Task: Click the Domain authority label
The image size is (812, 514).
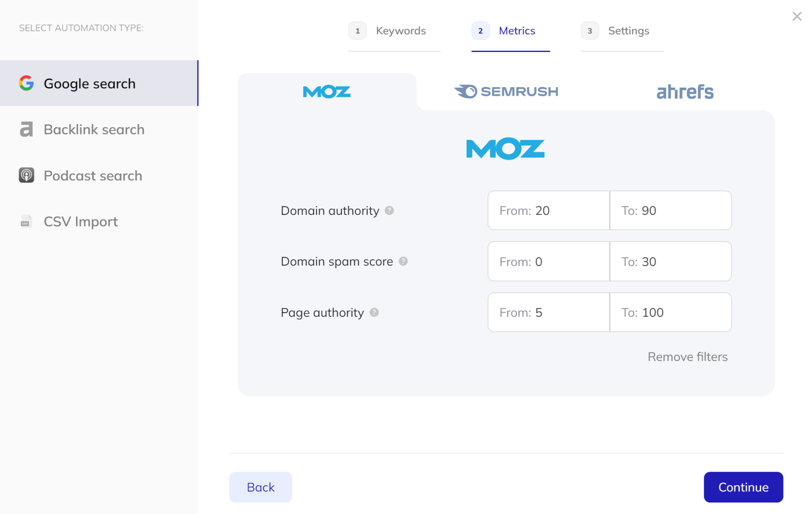Action: 330,211
